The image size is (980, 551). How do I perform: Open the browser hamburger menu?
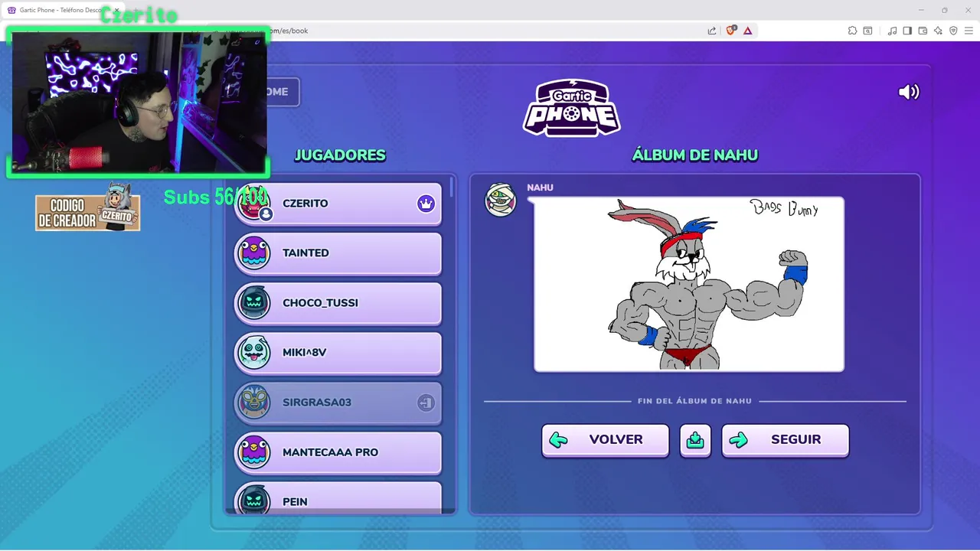(969, 31)
